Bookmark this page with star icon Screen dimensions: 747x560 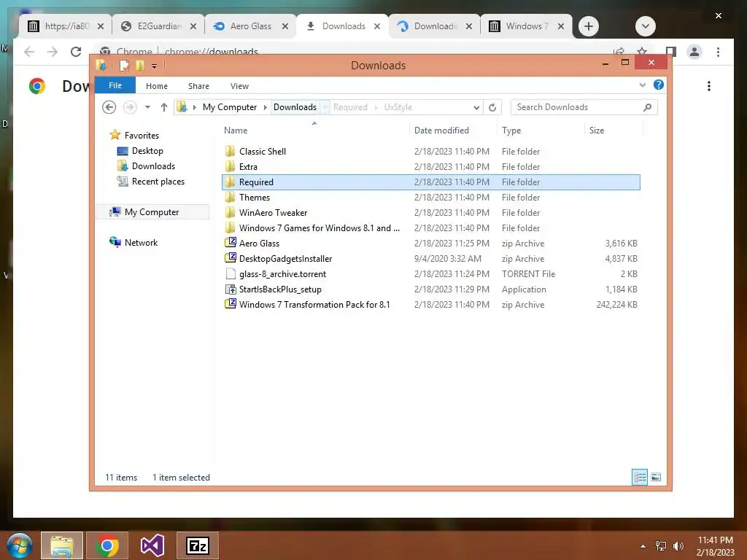tap(642, 51)
